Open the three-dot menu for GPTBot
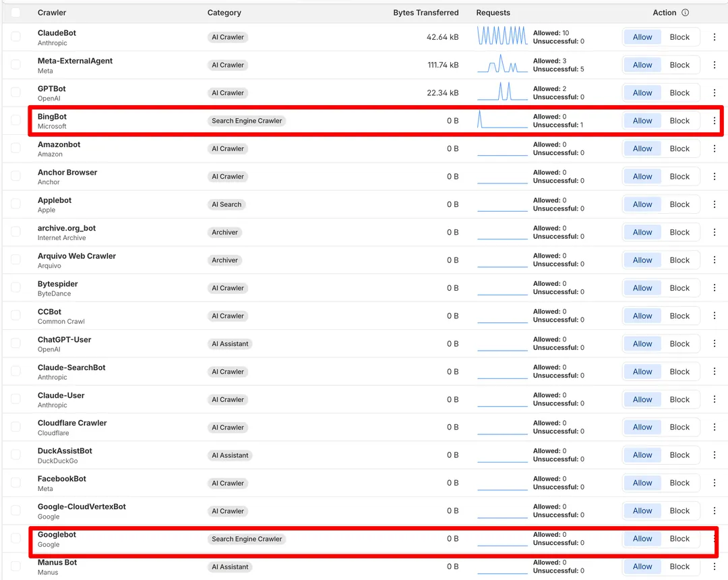Screen dimensions: 728x580 pyautogui.click(x=714, y=93)
